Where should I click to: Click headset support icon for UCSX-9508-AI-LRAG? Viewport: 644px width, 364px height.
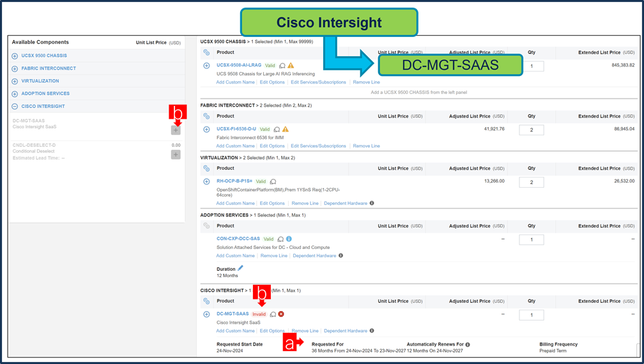point(282,66)
